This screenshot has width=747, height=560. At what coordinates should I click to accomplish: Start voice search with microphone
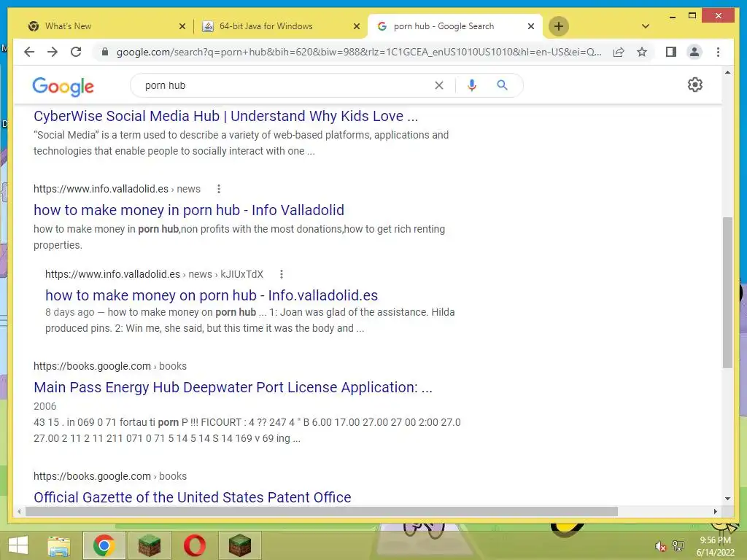(472, 85)
